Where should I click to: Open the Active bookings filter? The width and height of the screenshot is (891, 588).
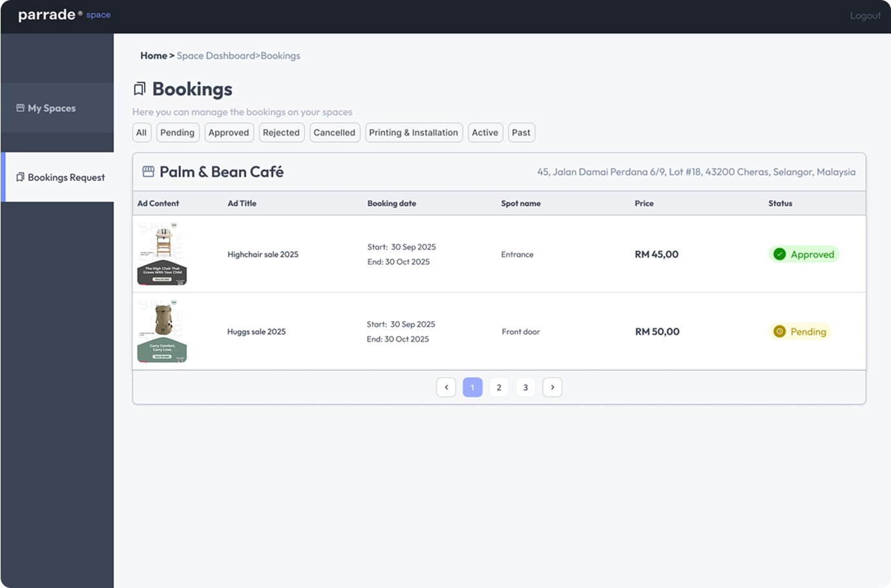pos(485,132)
